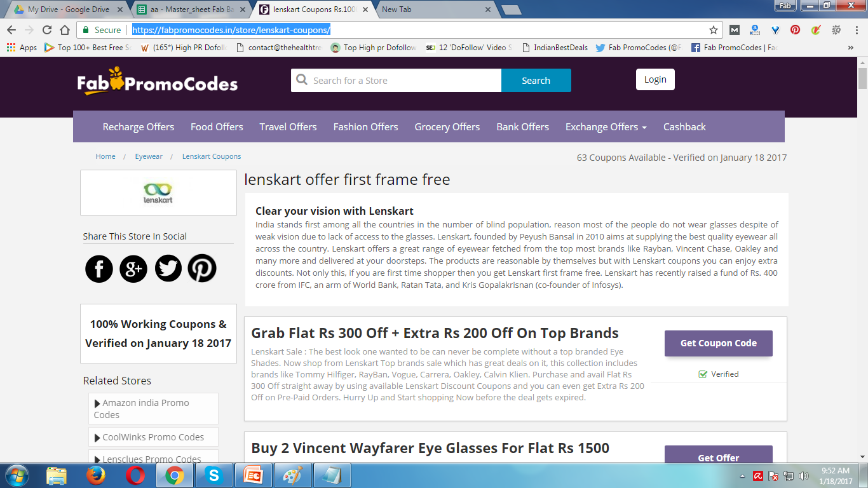The width and height of the screenshot is (868, 488).
Task: Bookmark this page with star icon
Action: tap(714, 30)
